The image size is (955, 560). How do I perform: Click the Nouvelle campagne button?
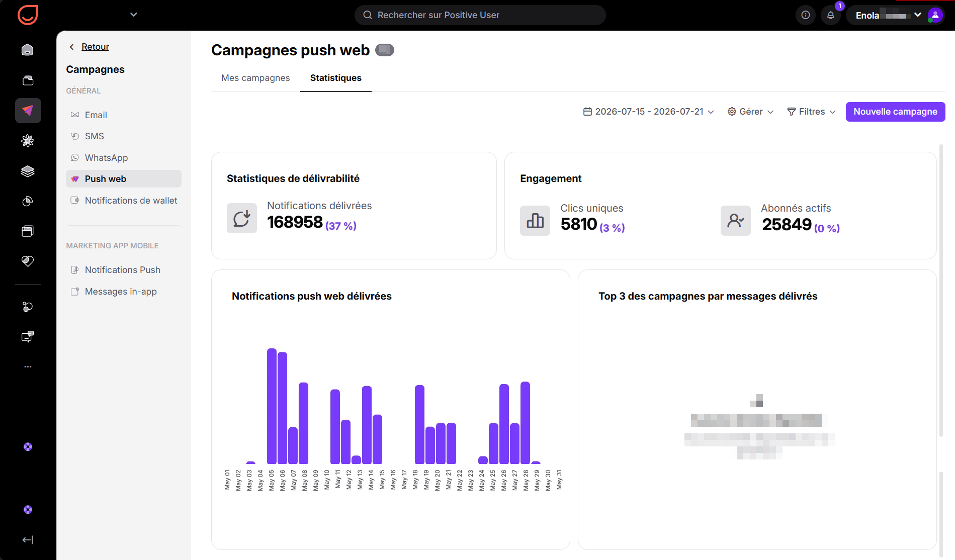click(895, 112)
